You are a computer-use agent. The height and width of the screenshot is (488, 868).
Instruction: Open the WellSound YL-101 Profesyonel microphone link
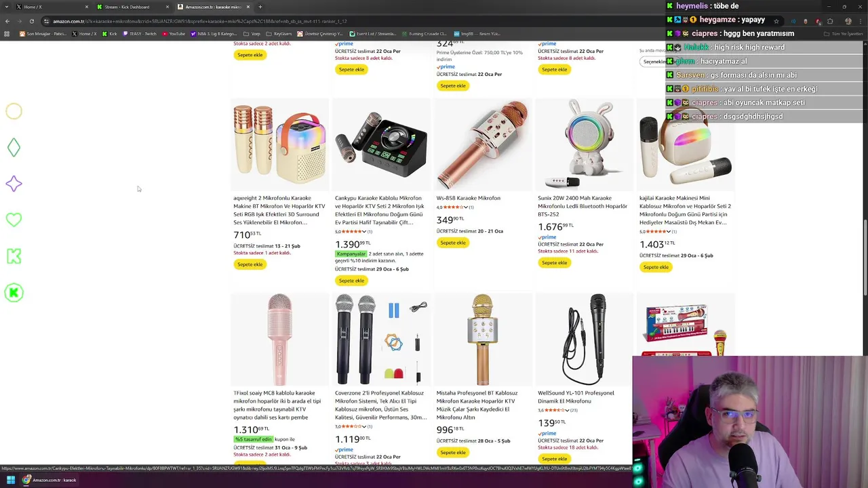click(x=576, y=396)
